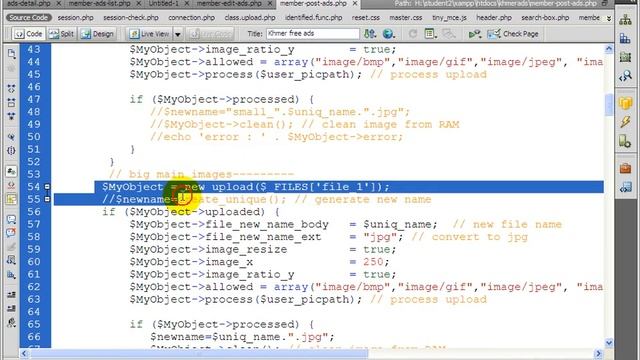640x360 pixels.
Task: Click the Balance Braces icon
Action: point(11,151)
